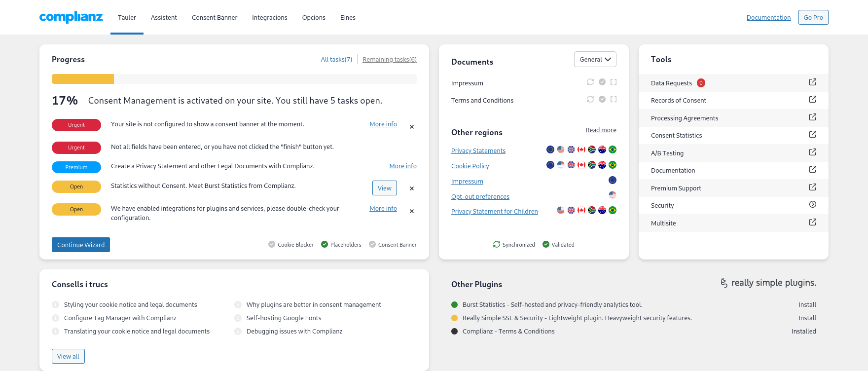Click Brazil flag in Privacy Statements row
The image size is (868, 371).
click(x=613, y=149)
